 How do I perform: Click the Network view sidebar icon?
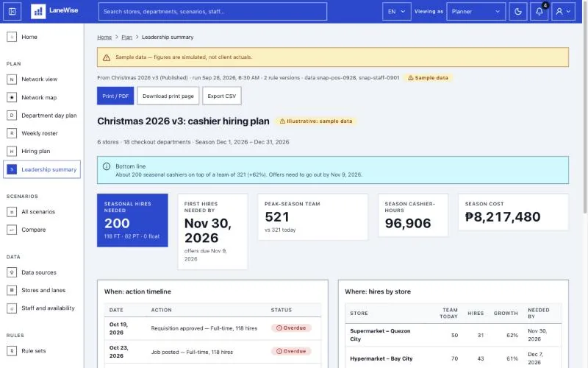[12, 79]
